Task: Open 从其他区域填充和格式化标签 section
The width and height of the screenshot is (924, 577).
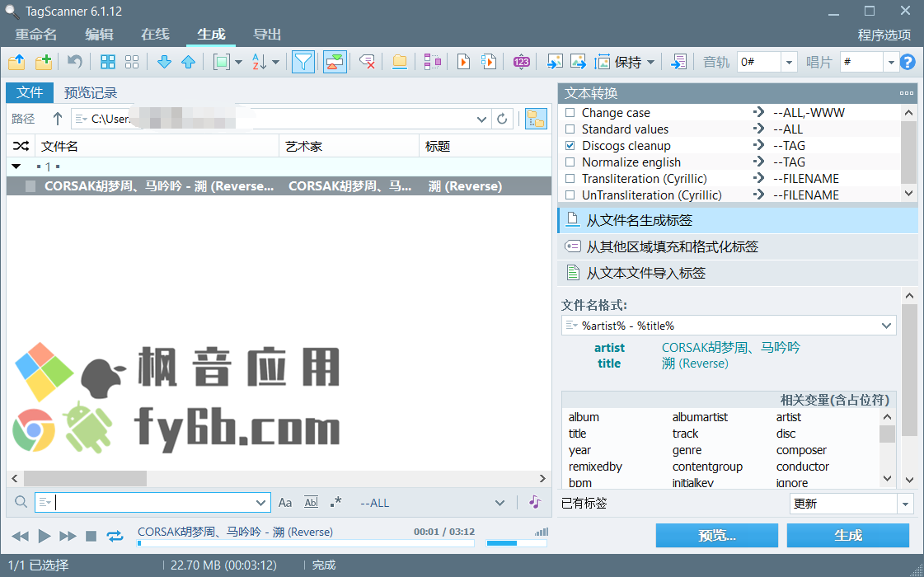Action: click(738, 246)
